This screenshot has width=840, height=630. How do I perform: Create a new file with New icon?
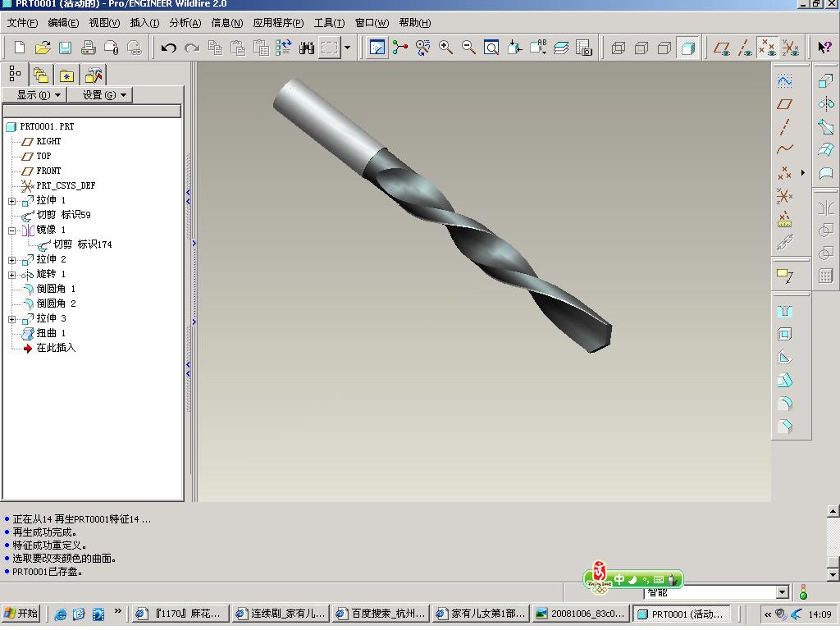20,48
